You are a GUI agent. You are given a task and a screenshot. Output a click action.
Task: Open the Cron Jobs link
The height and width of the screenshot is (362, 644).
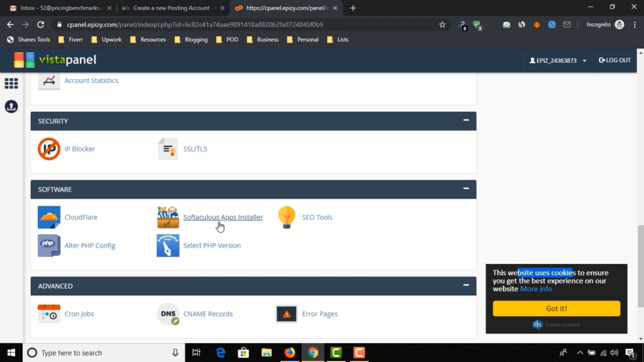[79, 314]
